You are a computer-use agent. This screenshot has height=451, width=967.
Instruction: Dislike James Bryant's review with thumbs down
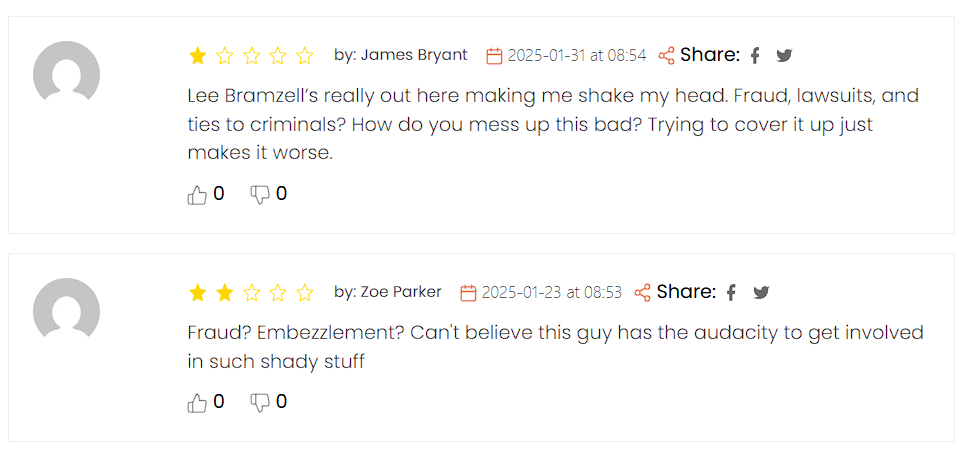click(x=260, y=196)
